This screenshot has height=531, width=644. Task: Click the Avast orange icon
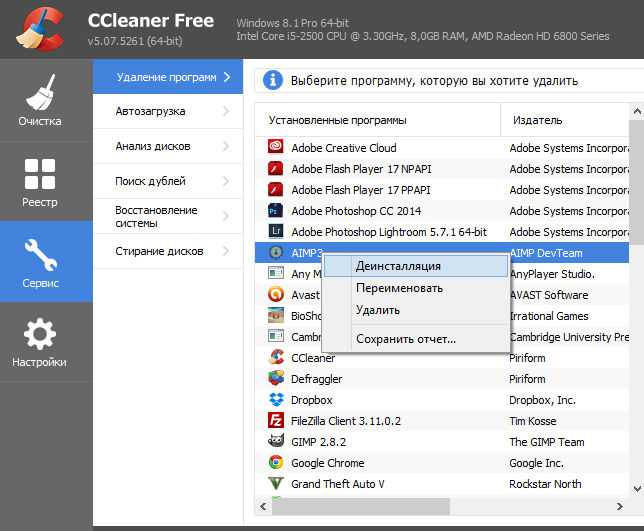point(276,294)
